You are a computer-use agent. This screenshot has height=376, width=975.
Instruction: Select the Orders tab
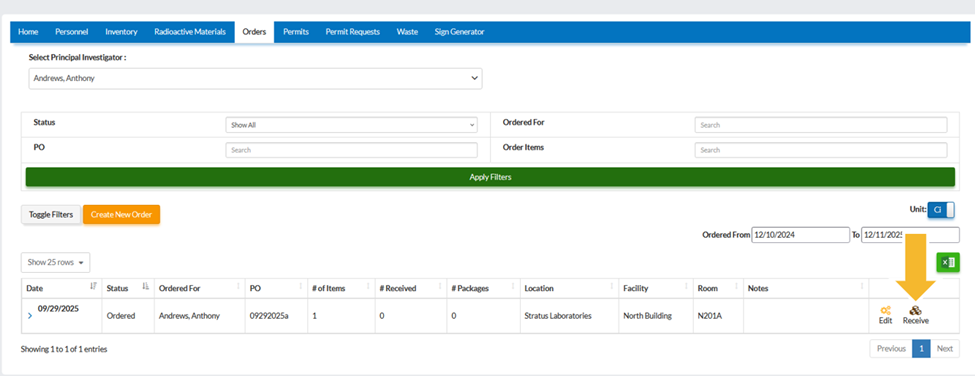pos(254,32)
